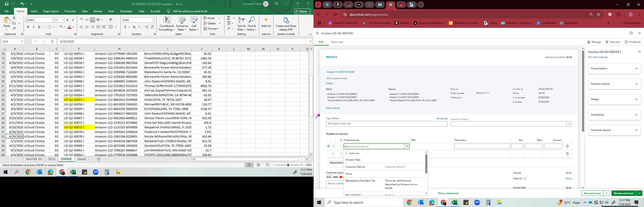
Task: Delete invoice line 1 with its trash icon
Action: tap(567, 146)
